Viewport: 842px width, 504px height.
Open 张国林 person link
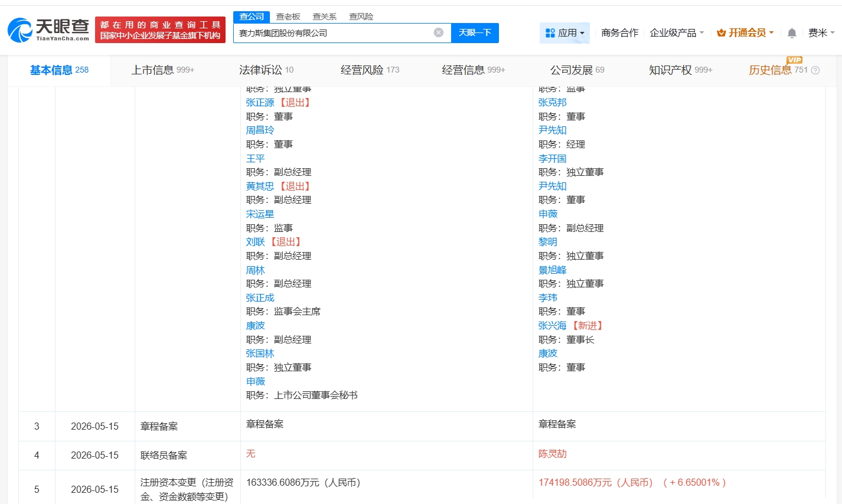260,354
